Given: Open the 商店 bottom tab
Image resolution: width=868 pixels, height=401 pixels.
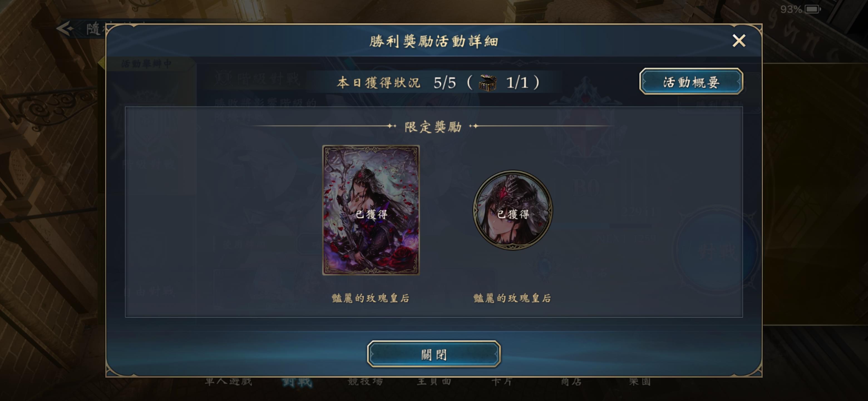Looking at the screenshot, I should point(571,382).
